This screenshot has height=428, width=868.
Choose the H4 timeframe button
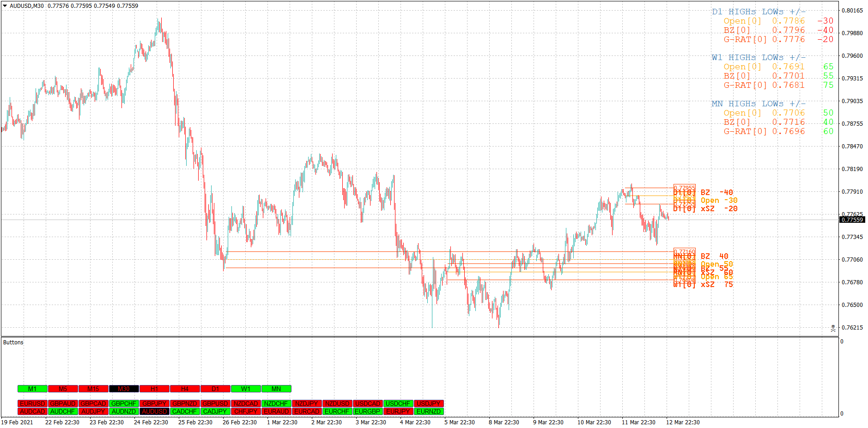(x=185, y=389)
